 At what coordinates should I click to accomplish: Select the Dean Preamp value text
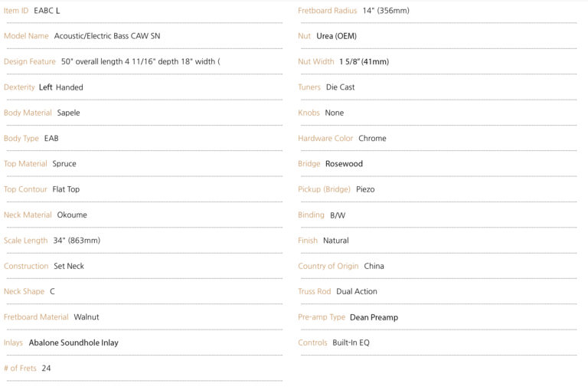click(x=374, y=317)
